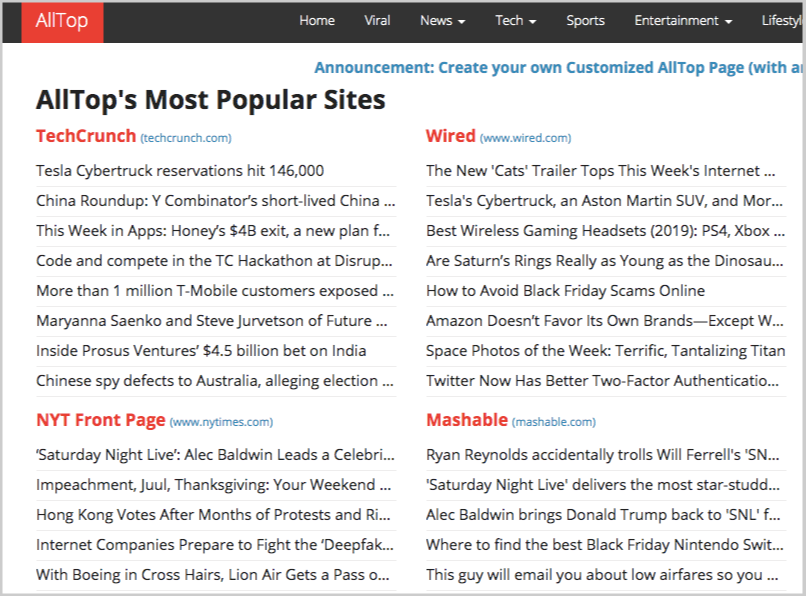Visit mashable.com source link
806x596 pixels.
[554, 422]
